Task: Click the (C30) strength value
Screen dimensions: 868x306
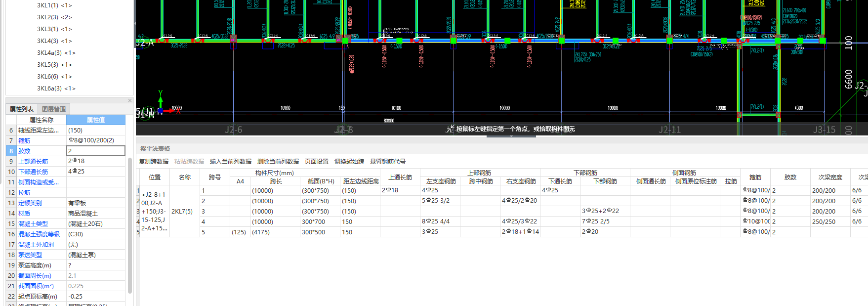Action: 96,234
